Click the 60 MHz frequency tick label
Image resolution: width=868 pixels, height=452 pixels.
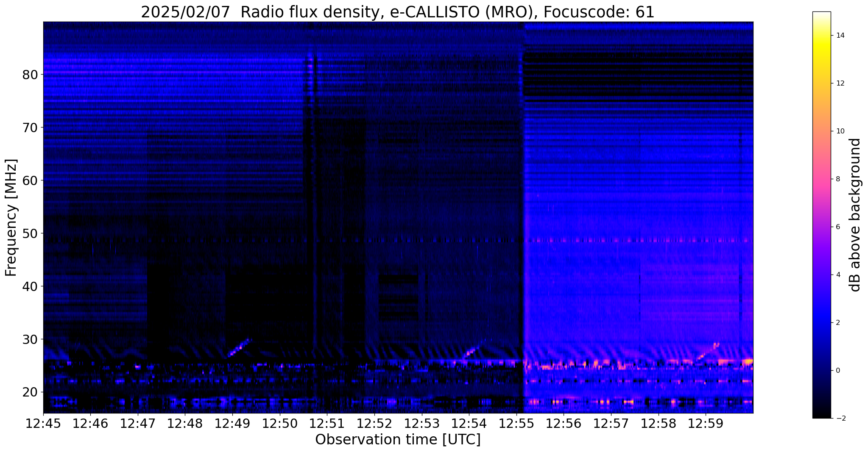30,180
